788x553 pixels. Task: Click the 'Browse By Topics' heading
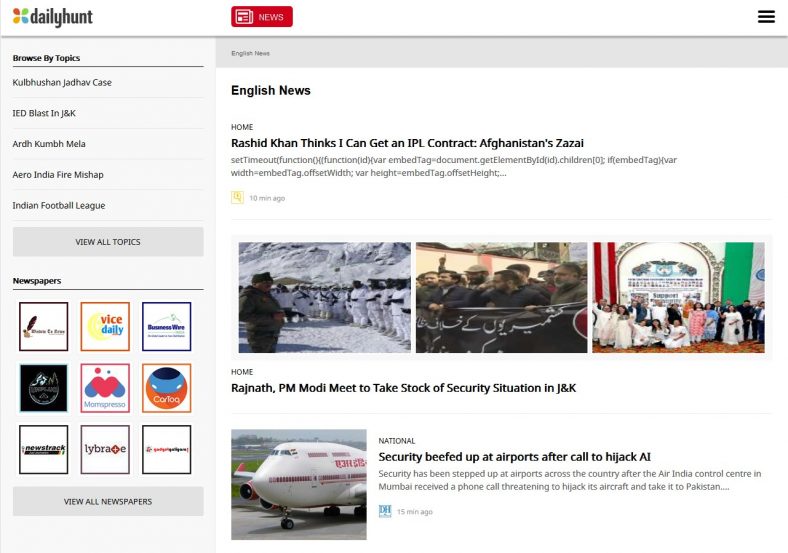(x=46, y=58)
